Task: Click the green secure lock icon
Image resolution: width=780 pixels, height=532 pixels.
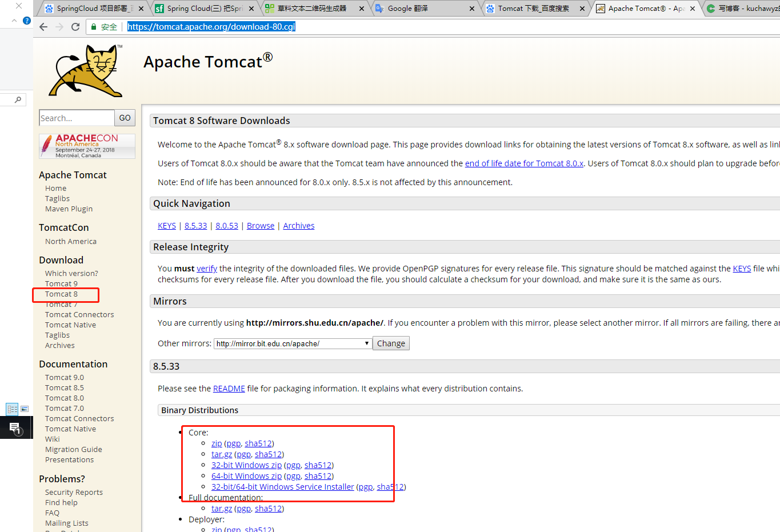Action: pos(94,27)
